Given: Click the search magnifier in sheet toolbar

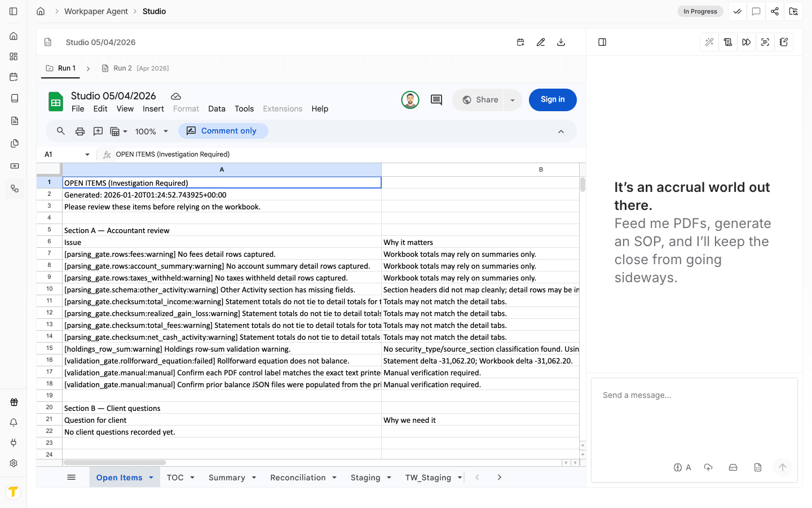Looking at the screenshot, I should (x=61, y=131).
